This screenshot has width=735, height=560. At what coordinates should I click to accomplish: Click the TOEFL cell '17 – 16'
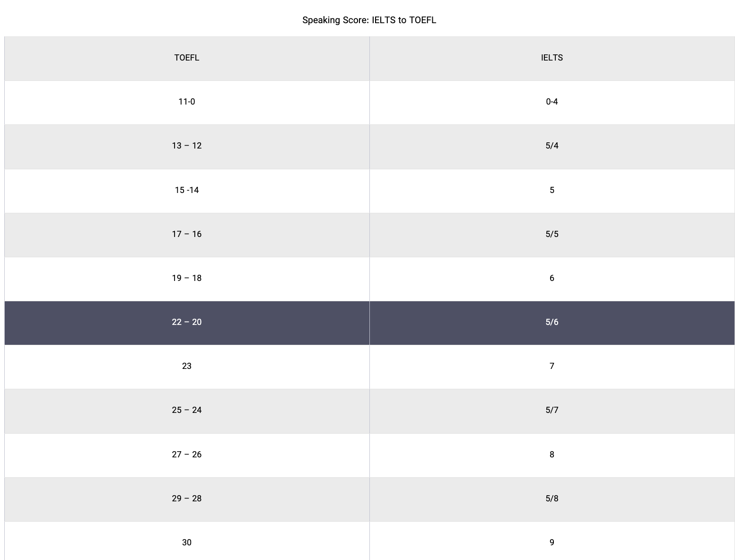(187, 234)
